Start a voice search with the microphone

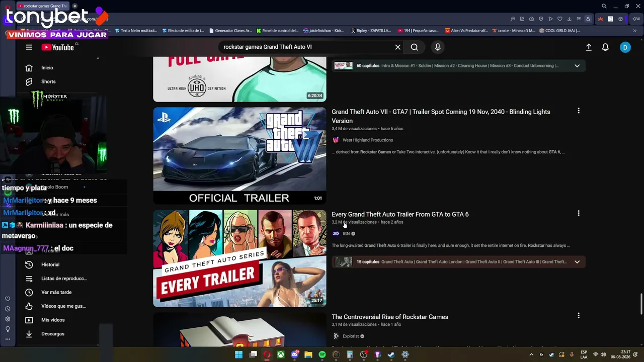click(x=438, y=47)
